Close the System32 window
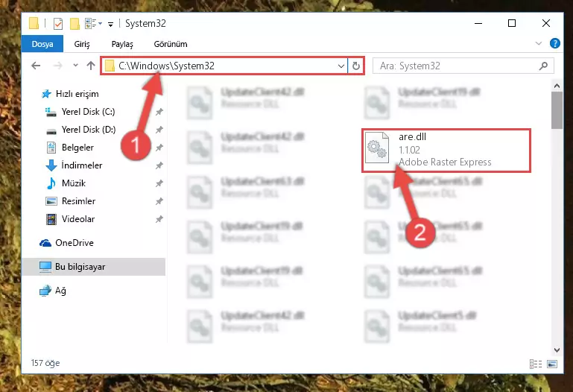Viewport: 573px width, 392px height. pos(546,23)
